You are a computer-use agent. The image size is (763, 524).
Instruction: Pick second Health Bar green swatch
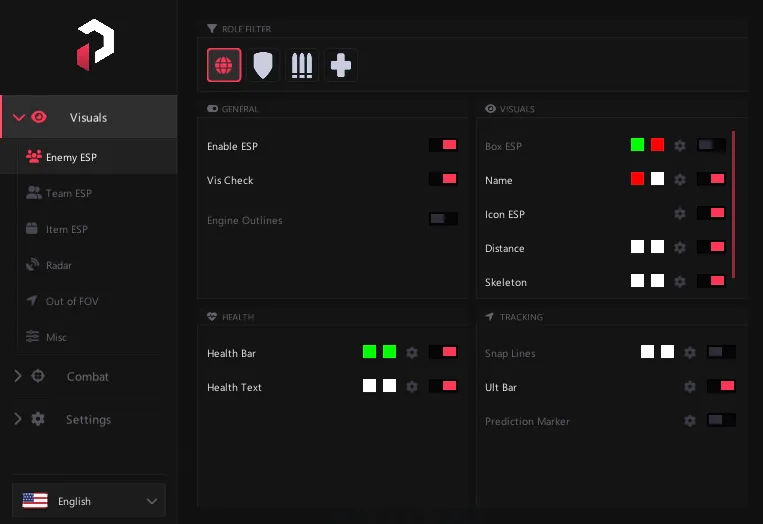pos(389,352)
